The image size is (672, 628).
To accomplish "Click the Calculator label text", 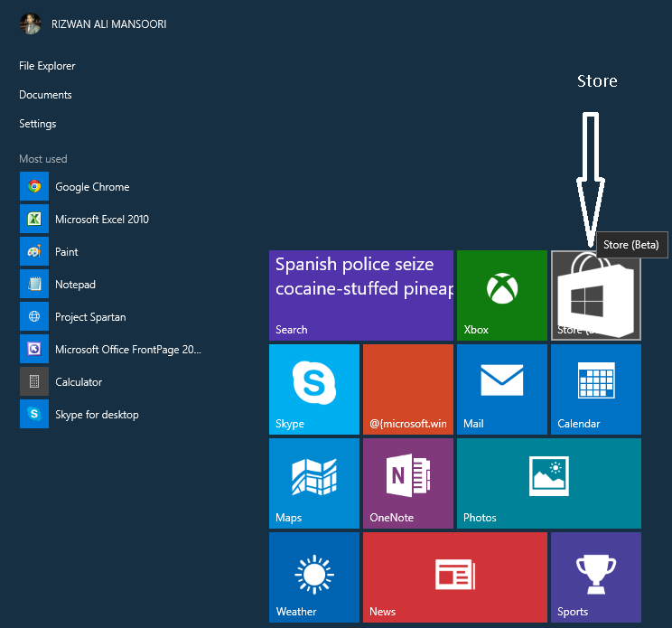I will pyautogui.click(x=79, y=382).
